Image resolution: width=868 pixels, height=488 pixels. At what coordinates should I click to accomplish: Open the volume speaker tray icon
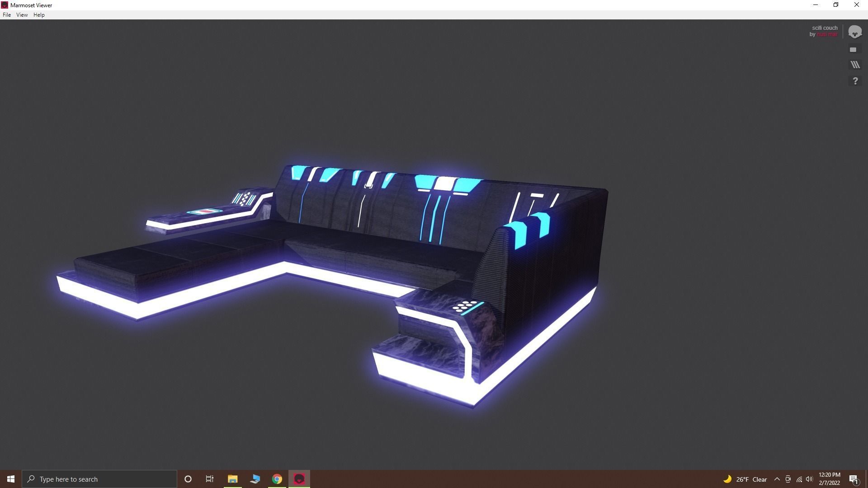pyautogui.click(x=809, y=479)
